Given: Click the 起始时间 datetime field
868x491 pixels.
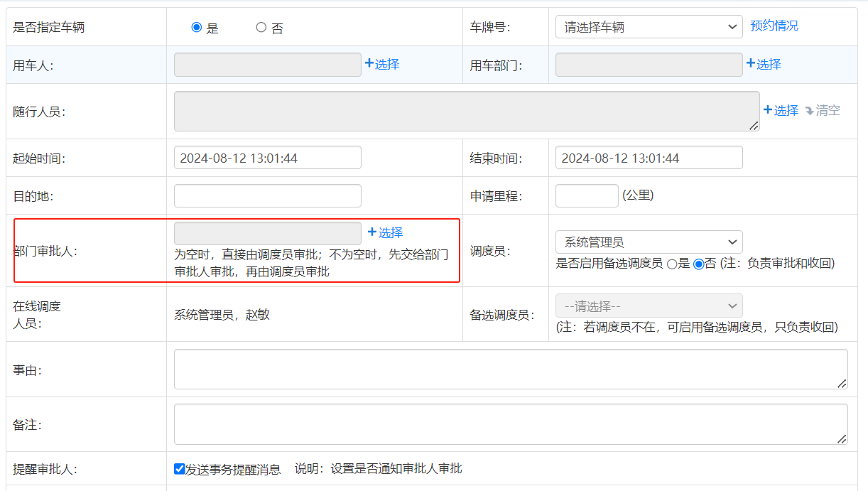Looking at the screenshot, I should 267,158.
